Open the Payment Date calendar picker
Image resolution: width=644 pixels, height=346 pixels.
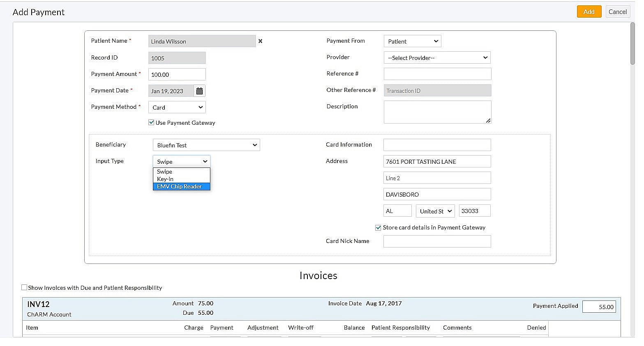point(199,91)
